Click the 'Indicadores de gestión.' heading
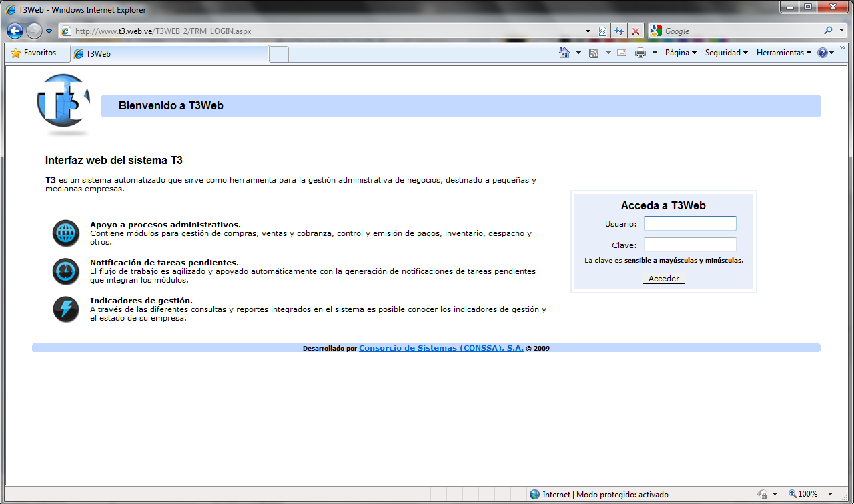854x504 pixels. (x=141, y=301)
